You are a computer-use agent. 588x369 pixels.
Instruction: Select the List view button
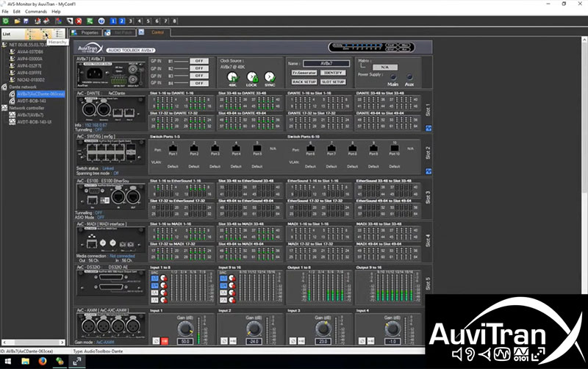point(13,34)
